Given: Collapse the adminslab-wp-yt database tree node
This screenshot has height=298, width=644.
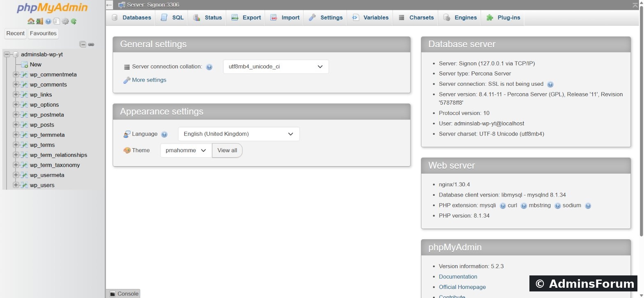Looking at the screenshot, I should [7, 54].
